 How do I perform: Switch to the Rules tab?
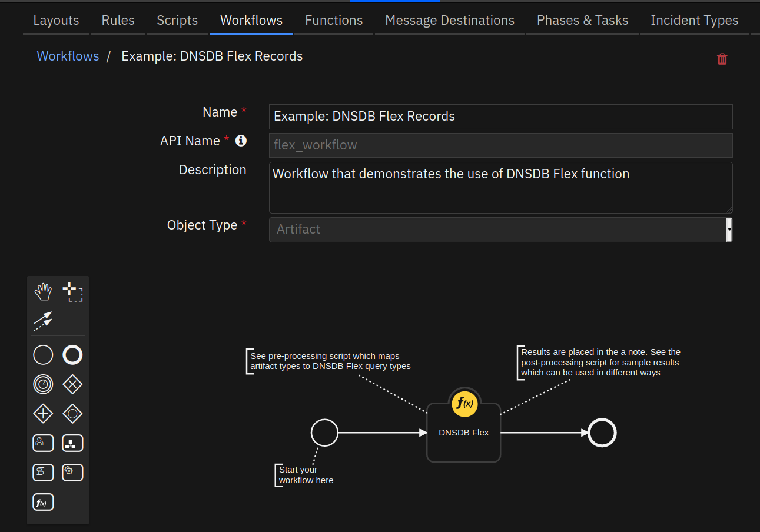click(118, 20)
